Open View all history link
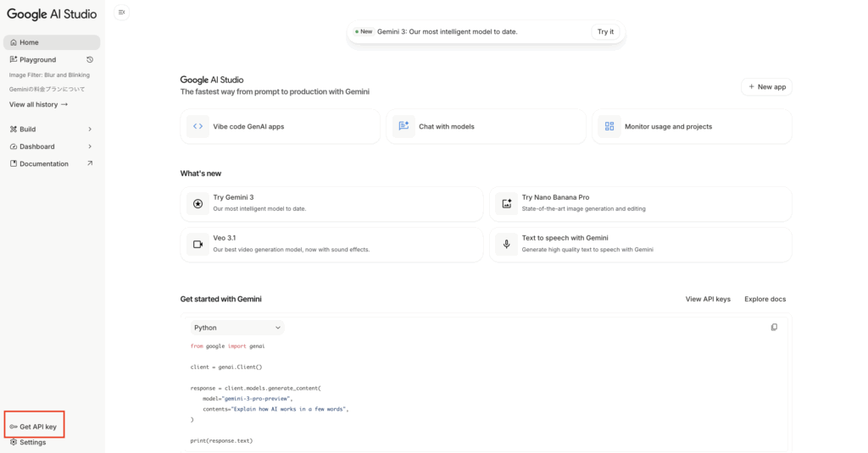Viewport: 868px width, 453px height. tap(38, 104)
